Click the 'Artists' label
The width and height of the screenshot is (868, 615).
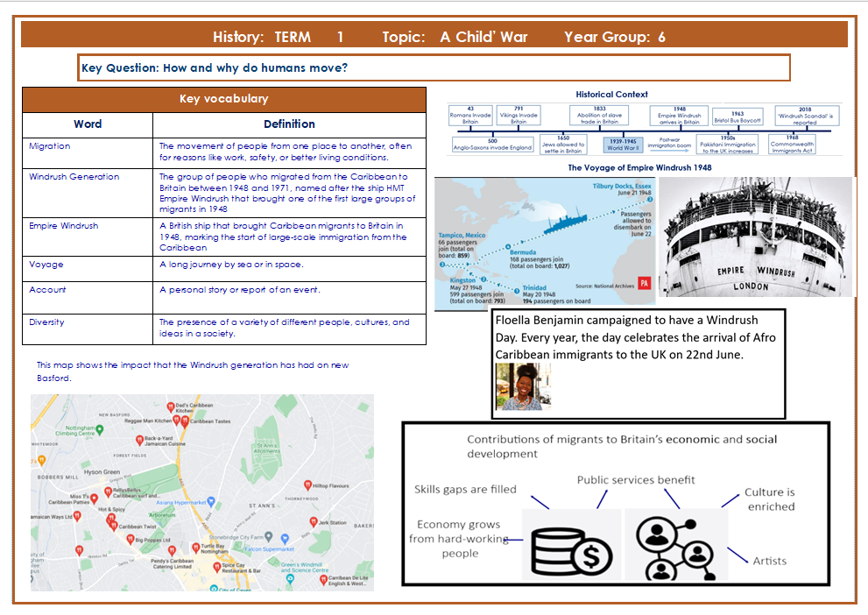770,561
